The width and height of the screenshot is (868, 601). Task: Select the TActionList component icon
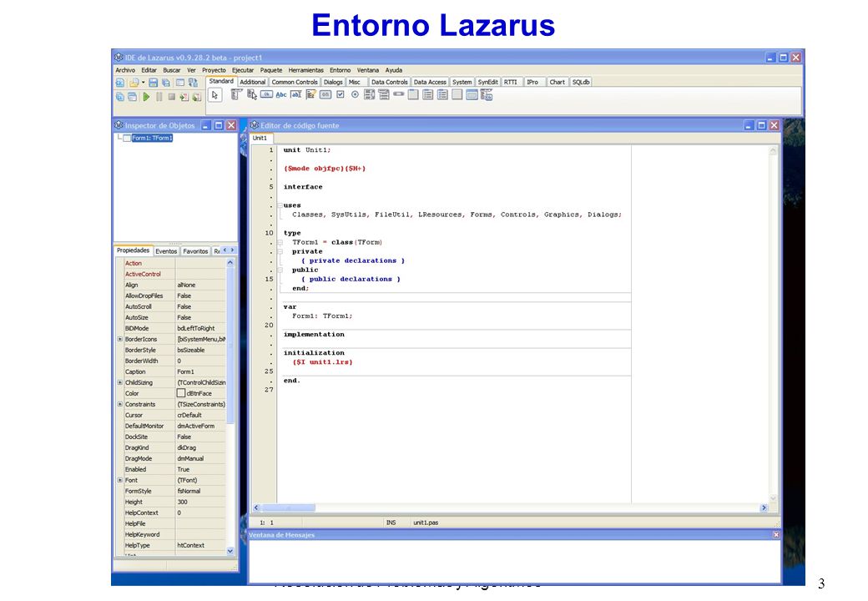coord(487,94)
